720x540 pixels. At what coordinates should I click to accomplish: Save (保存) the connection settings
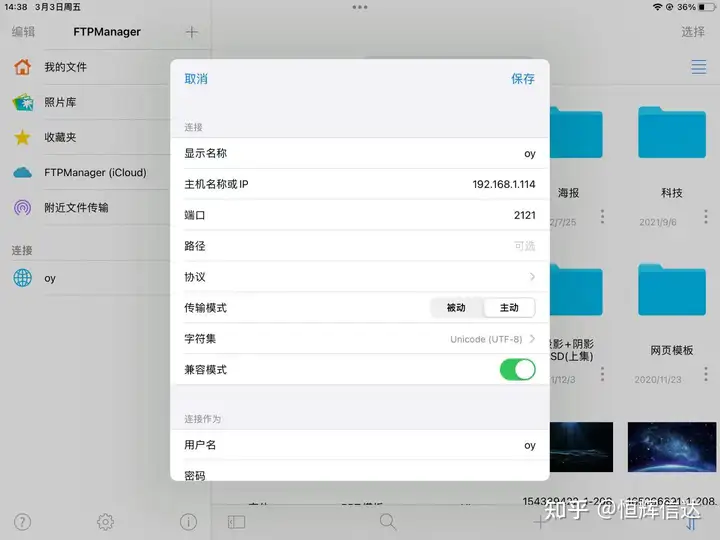click(523, 79)
